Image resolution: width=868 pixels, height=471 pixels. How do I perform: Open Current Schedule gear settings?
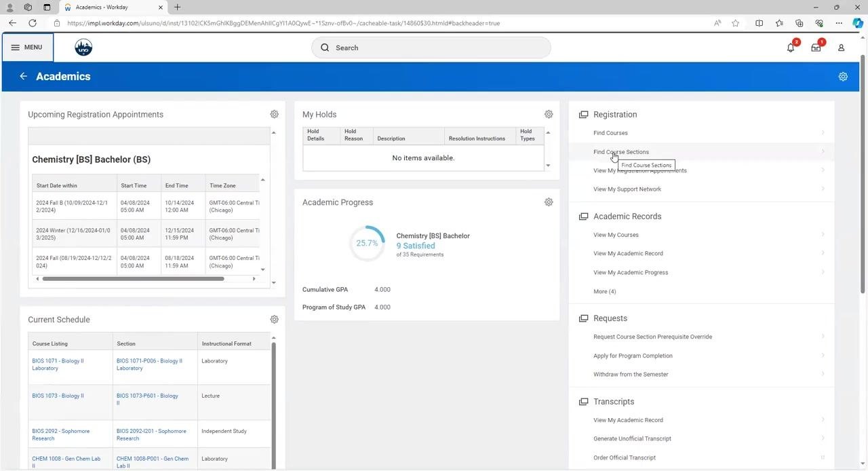pyautogui.click(x=275, y=319)
